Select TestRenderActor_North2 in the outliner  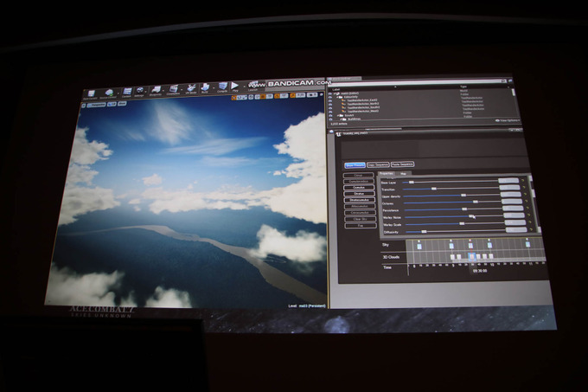pyautogui.click(x=363, y=104)
